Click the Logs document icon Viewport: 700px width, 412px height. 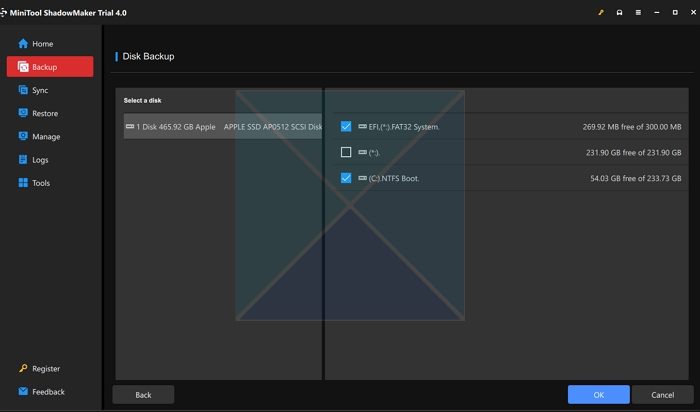tap(23, 159)
